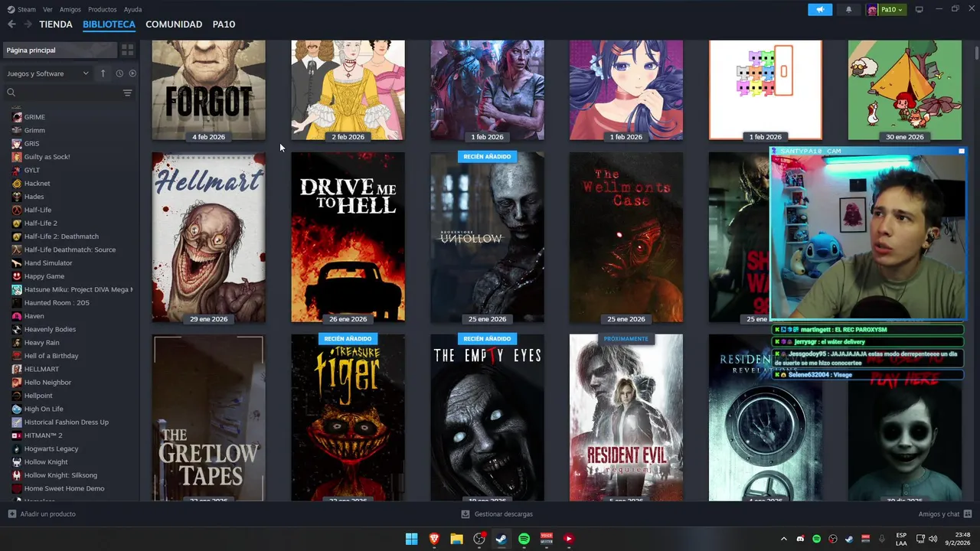Open File Explorer from taskbar
Viewport: 980px width, 551px height.
[x=456, y=539]
